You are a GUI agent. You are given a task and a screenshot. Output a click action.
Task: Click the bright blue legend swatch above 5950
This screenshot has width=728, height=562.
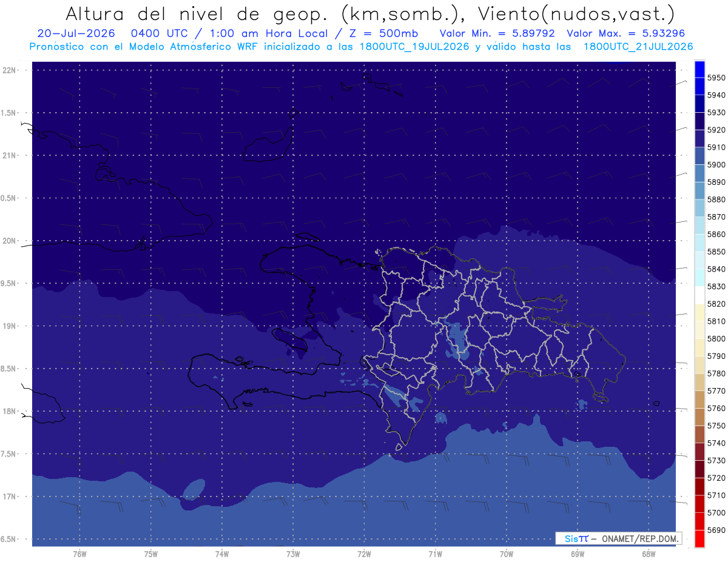699,69
